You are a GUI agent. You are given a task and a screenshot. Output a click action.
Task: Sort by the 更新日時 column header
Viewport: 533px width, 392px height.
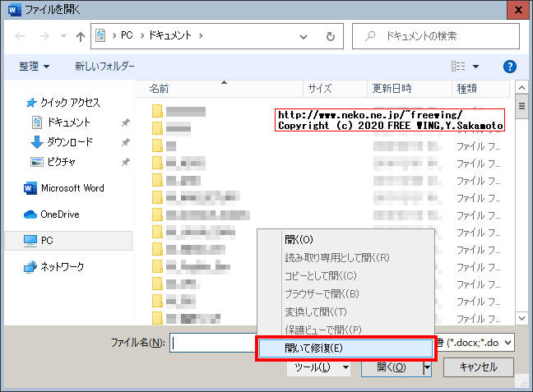410,89
